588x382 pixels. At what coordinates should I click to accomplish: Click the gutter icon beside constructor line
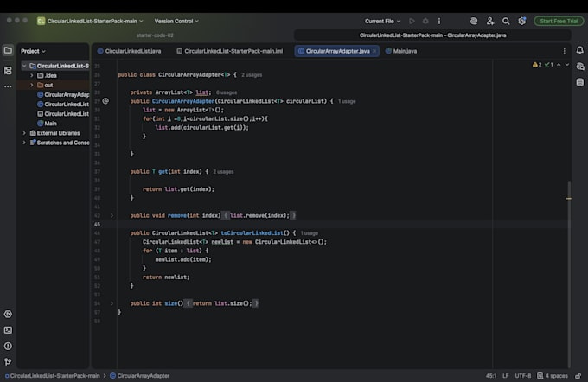tap(105, 101)
